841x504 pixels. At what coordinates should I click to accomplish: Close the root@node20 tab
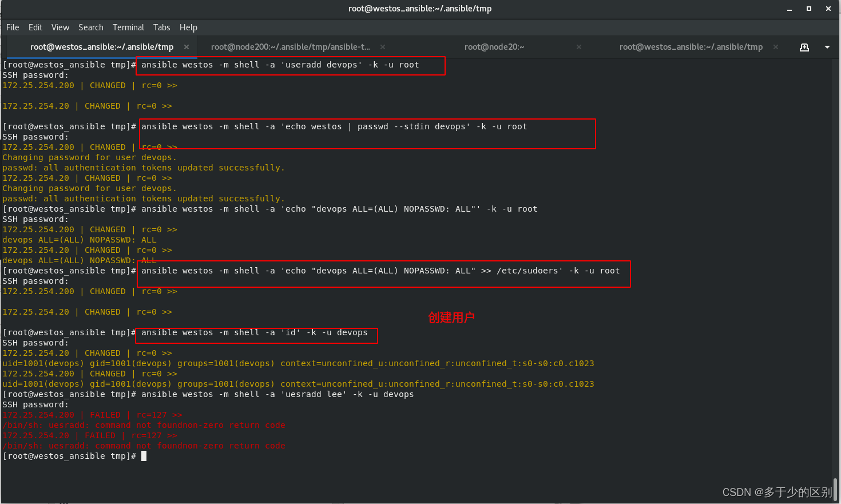(579, 47)
